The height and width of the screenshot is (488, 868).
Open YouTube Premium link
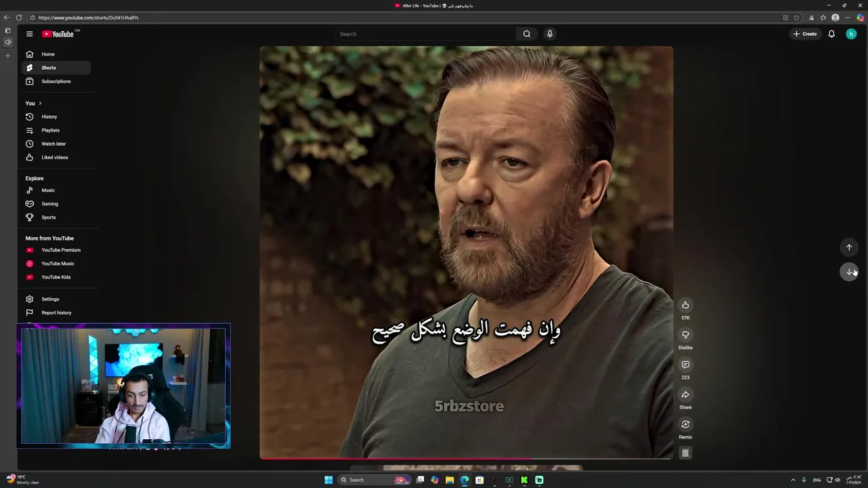click(55, 250)
